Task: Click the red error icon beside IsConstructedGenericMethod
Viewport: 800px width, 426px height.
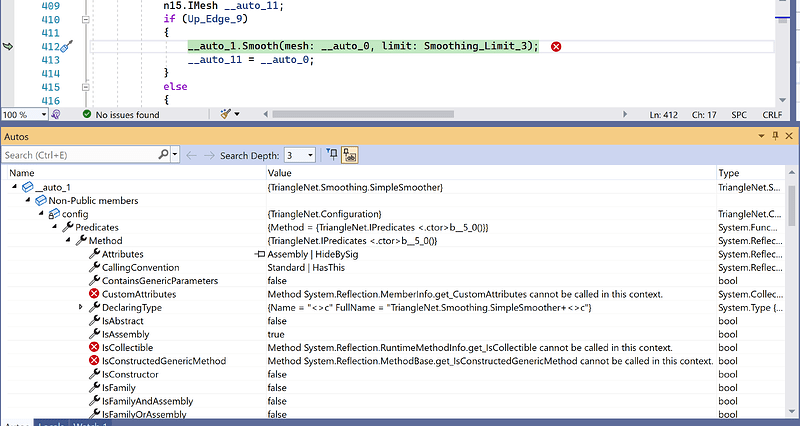Action: [94, 361]
